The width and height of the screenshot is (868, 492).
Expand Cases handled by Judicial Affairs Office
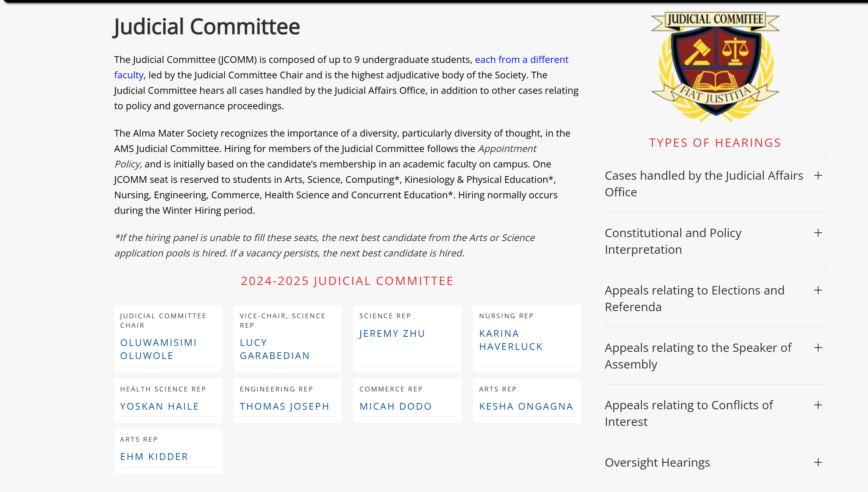pos(818,176)
